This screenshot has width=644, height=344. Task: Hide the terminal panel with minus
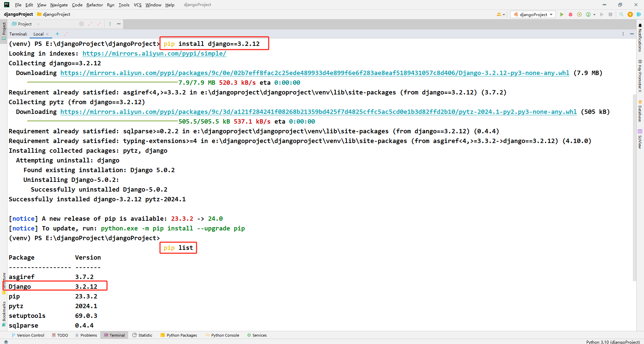pos(632,34)
